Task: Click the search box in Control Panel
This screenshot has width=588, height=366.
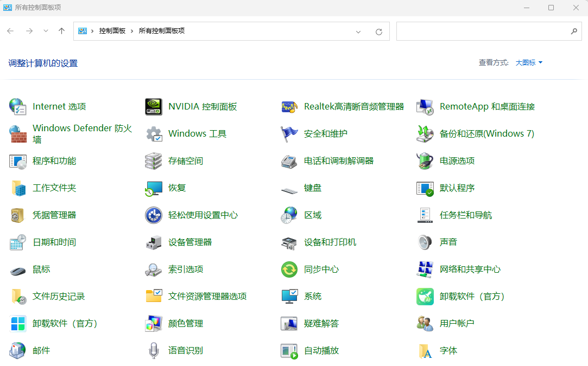Action: (489, 31)
